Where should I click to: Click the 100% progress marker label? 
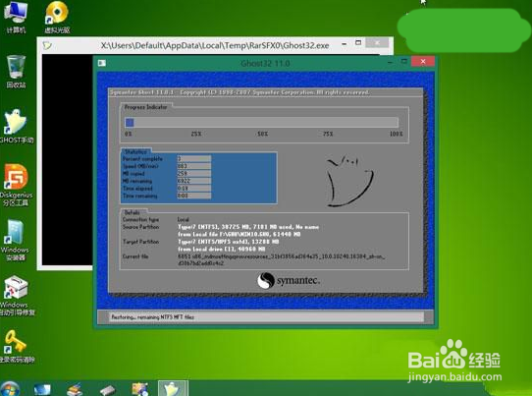tap(396, 135)
